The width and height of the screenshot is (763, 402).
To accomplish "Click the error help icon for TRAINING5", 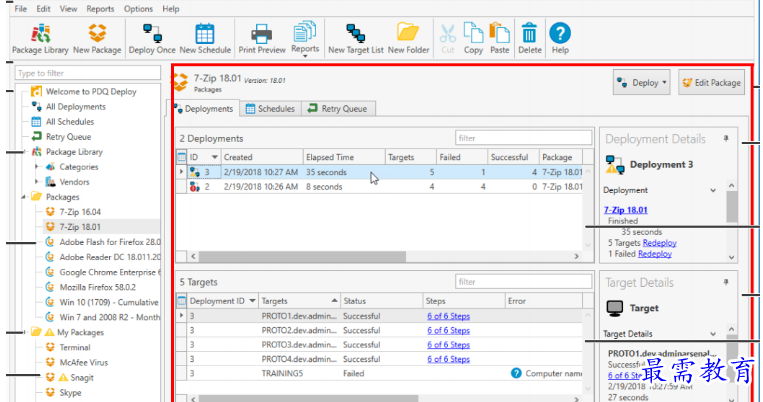I will 516,373.
